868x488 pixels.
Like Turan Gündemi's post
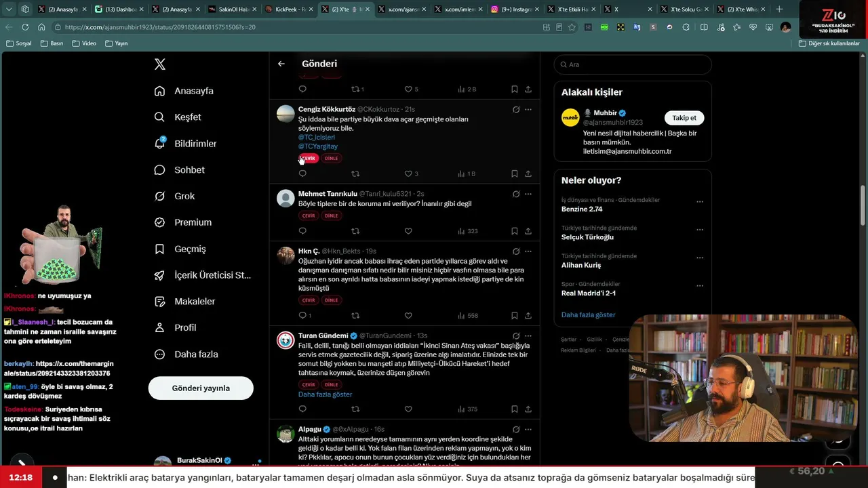click(408, 409)
